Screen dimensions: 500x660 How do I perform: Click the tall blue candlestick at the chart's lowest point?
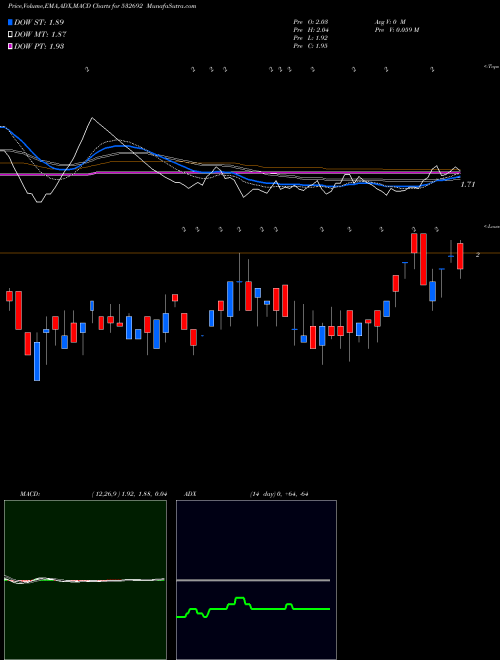pos(37,361)
